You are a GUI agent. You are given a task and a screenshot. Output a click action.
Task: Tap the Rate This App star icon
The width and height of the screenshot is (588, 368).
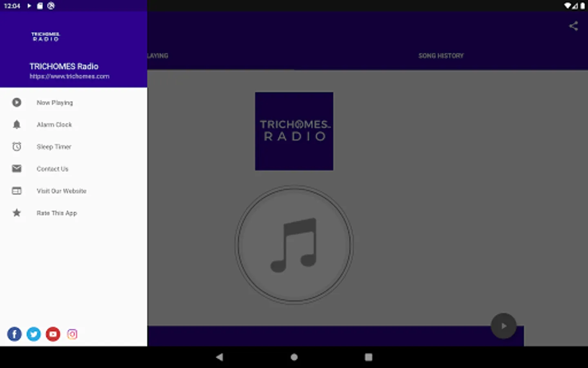coord(16,213)
